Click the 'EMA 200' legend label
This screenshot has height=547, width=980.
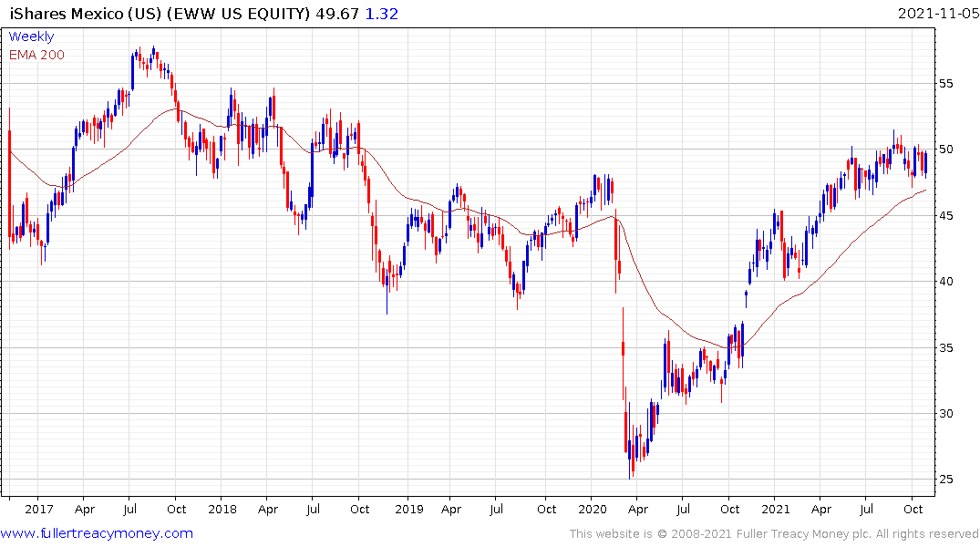36,55
